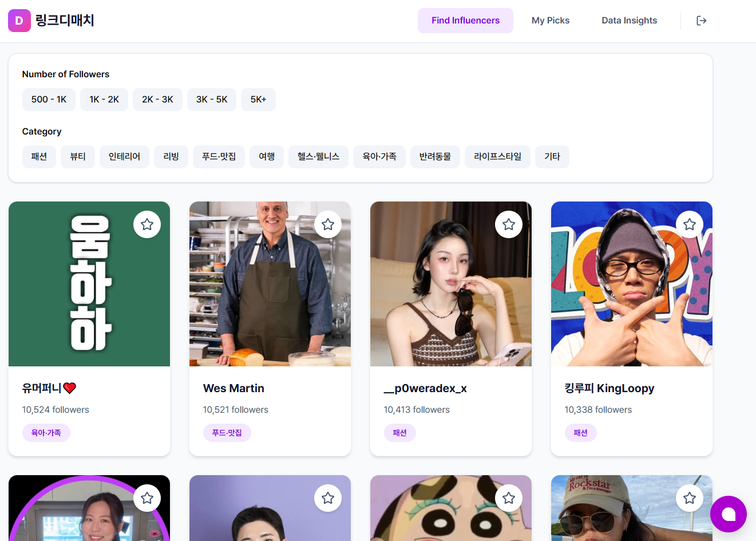
Task: Select the 반려동물 category chip
Action: click(x=435, y=157)
